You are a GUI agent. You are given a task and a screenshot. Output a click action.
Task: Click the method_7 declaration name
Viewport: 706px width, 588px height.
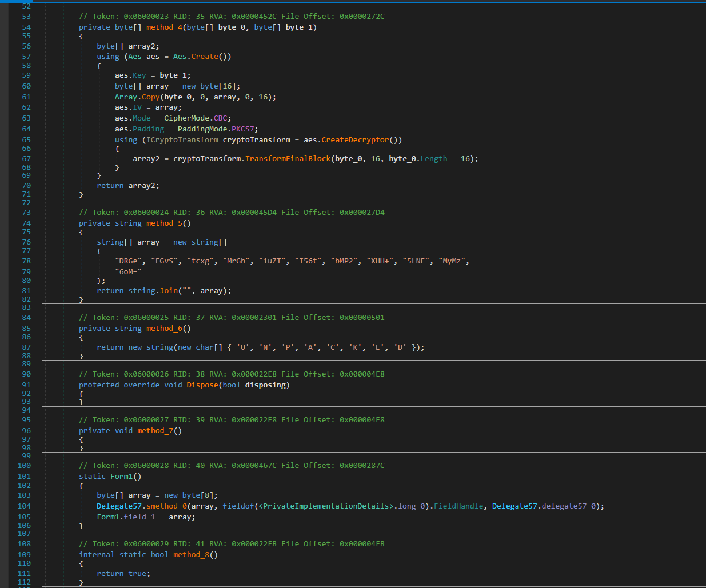click(x=155, y=431)
